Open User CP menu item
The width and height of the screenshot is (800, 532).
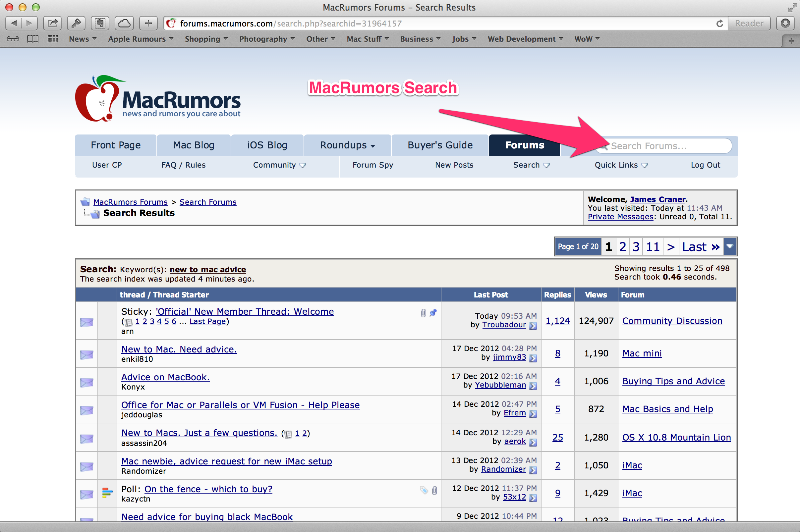(x=107, y=165)
